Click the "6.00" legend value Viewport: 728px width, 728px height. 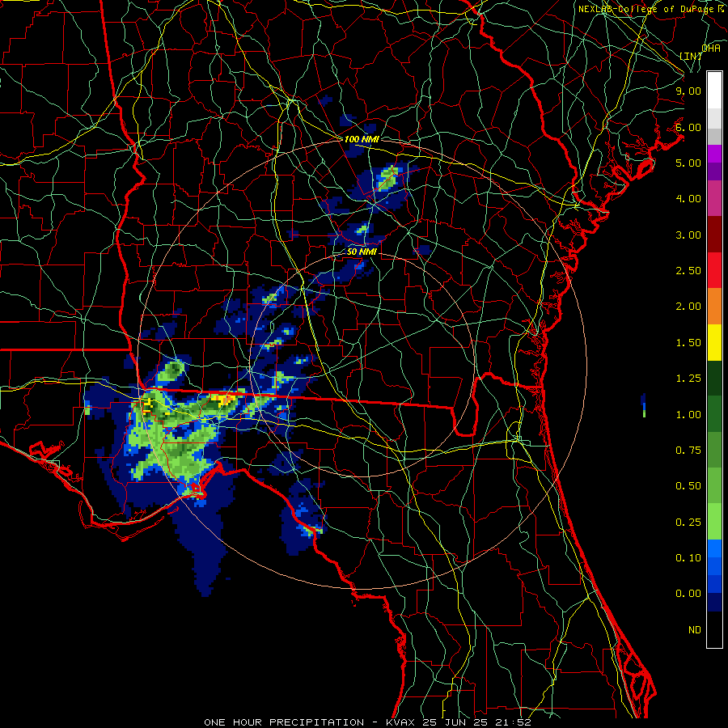click(688, 127)
